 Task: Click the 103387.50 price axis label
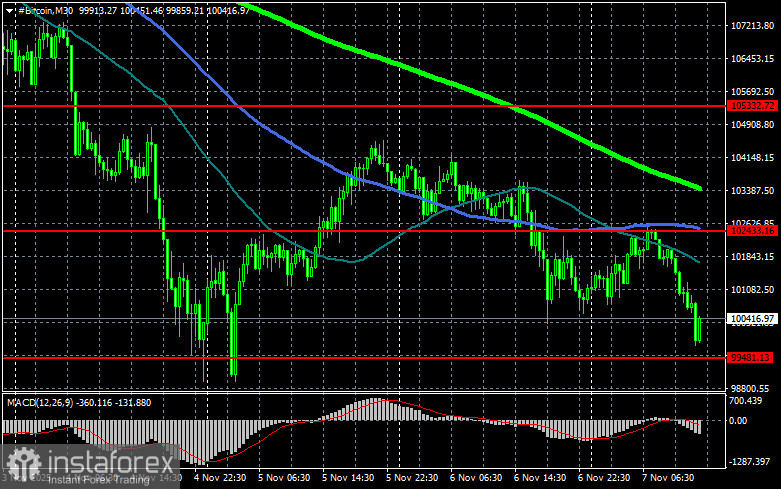752,191
